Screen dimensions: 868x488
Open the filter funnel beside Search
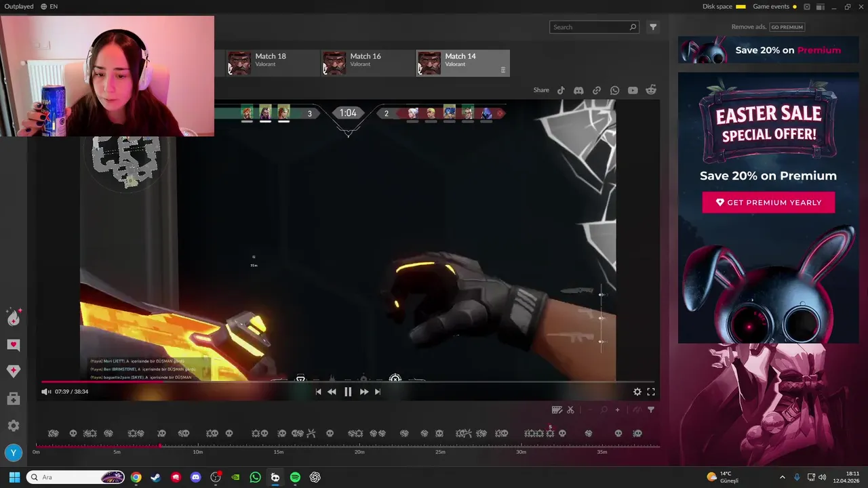(x=653, y=27)
